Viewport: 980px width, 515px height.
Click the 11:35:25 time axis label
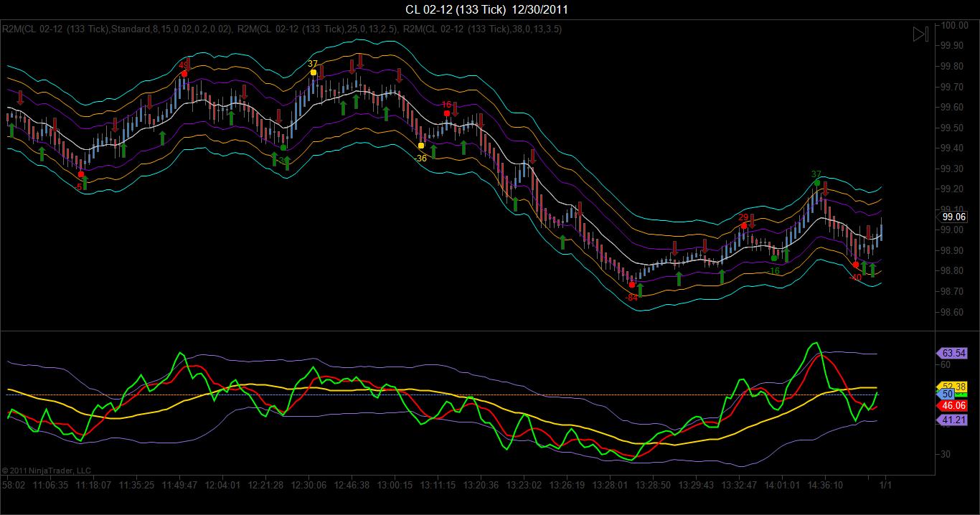tap(136, 485)
